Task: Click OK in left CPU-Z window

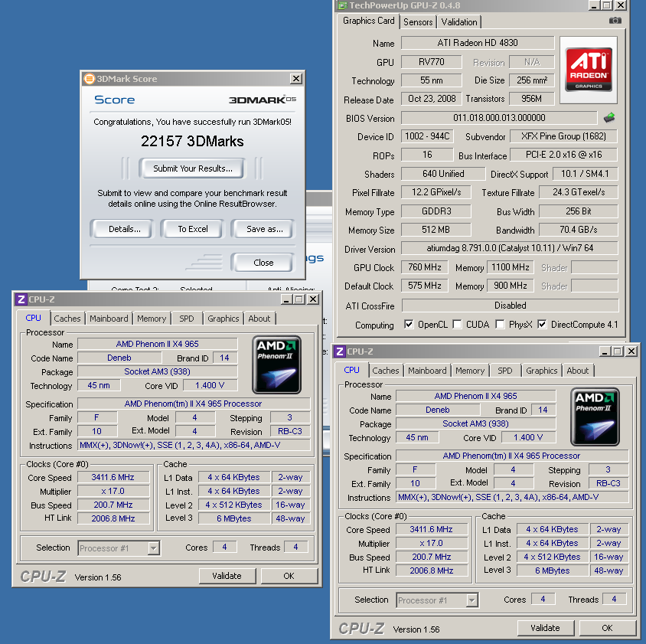Action: pyautogui.click(x=289, y=576)
